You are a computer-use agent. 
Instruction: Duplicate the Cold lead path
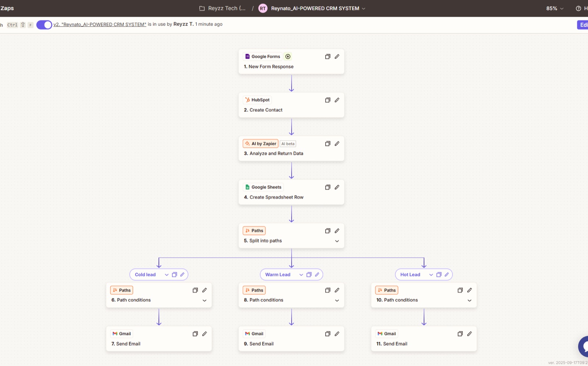tap(175, 274)
